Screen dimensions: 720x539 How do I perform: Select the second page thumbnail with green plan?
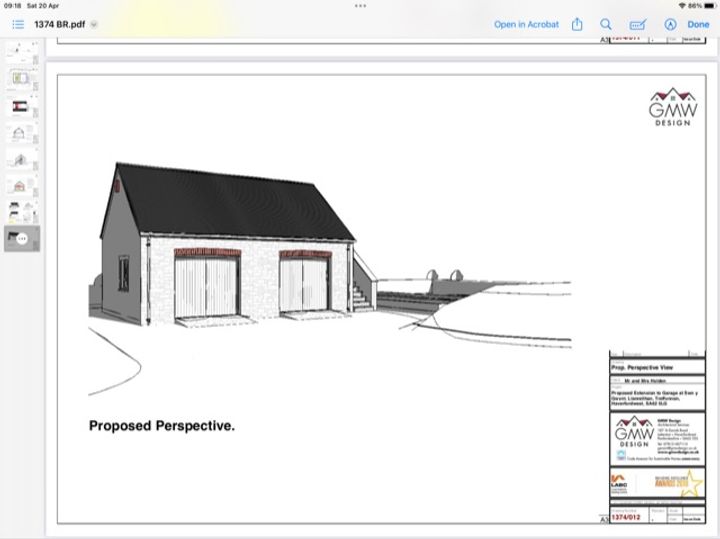pyautogui.click(x=21, y=79)
